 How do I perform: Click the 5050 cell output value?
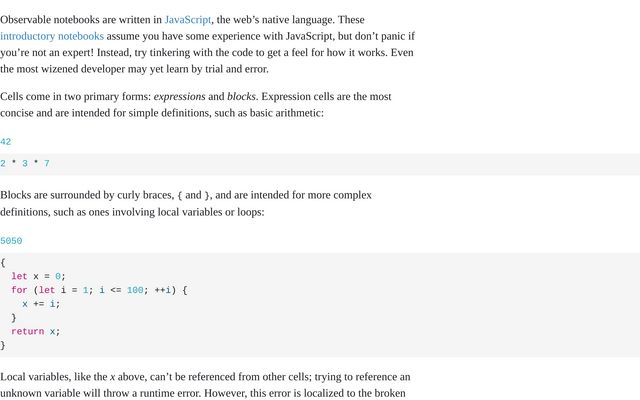click(x=11, y=241)
